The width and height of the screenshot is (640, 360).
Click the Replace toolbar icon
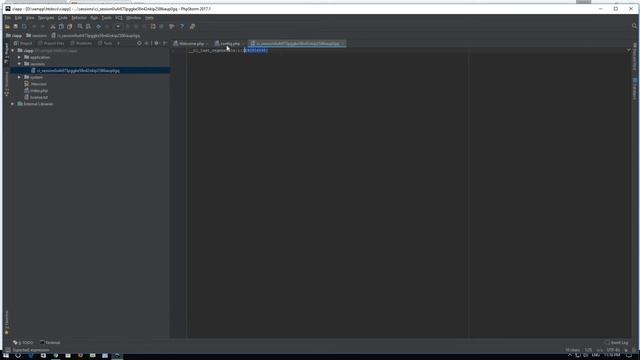[88, 27]
